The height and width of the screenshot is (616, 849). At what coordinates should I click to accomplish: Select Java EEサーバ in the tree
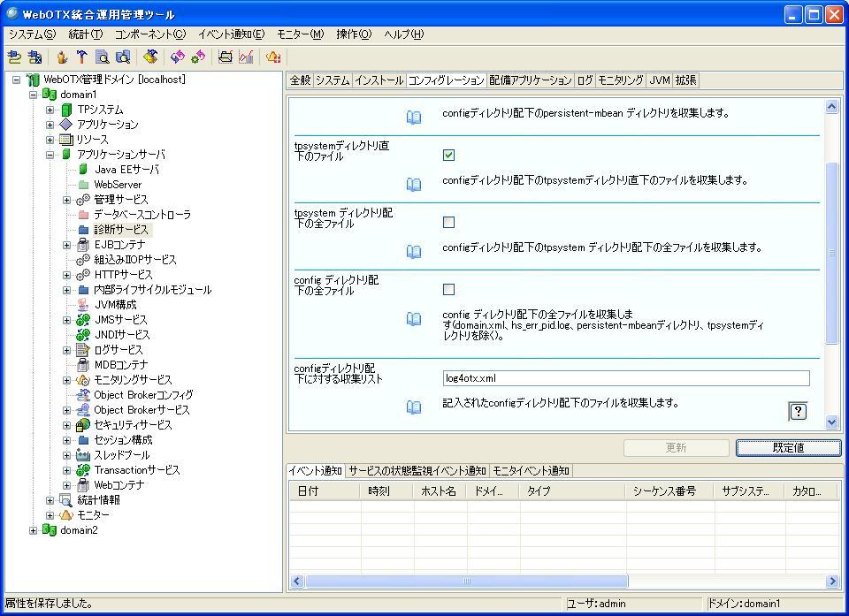click(x=126, y=170)
